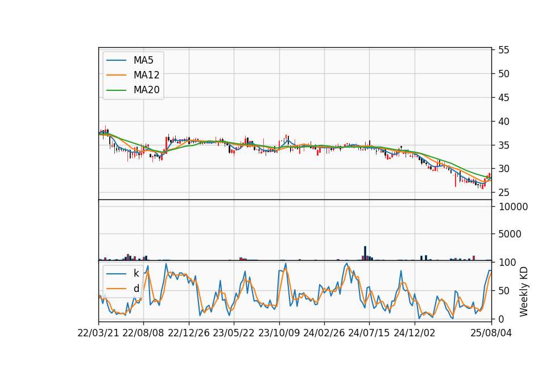Viewport: 546px width, 392px height.
Task: Click the orange MA12 legend line sample
Action: (x=116, y=75)
